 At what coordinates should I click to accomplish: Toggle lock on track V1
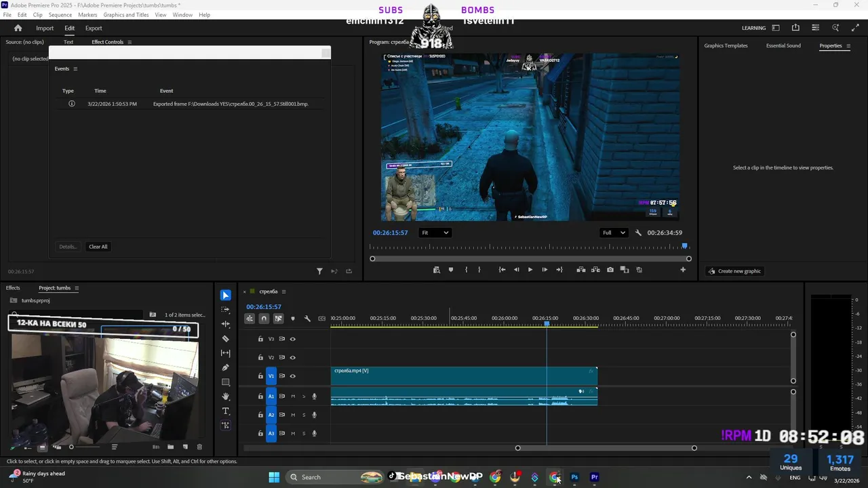click(x=260, y=376)
